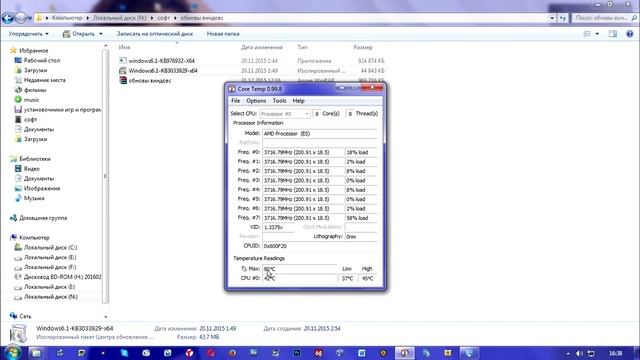This screenshot has width=640, height=360.
Task: Click the Компьютер breadcrumb in address bar
Action: [67, 18]
